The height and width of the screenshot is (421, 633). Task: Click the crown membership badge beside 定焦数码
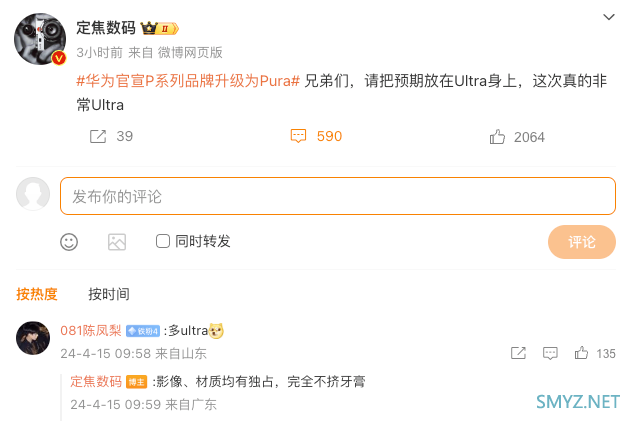pyautogui.click(x=160, y=29)
